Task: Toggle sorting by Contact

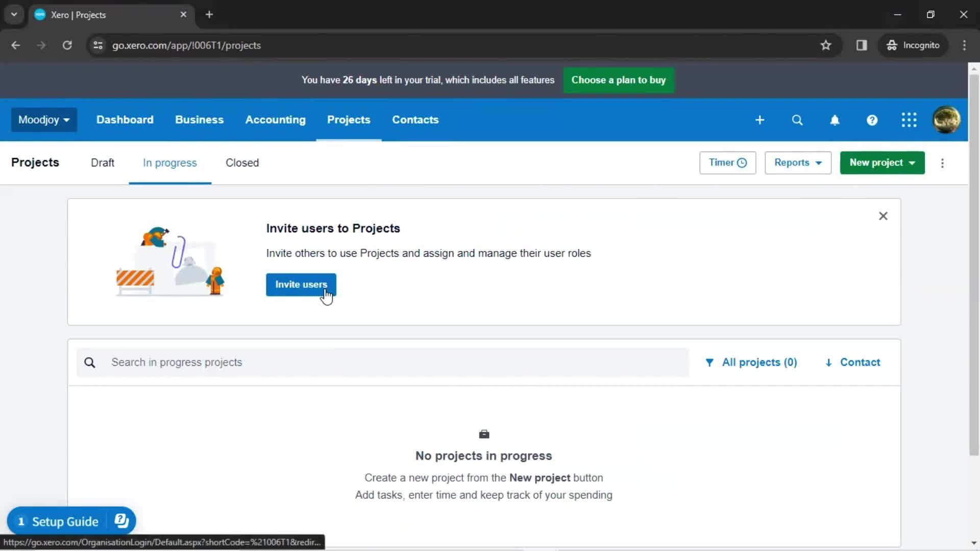Action: [852, 363]
